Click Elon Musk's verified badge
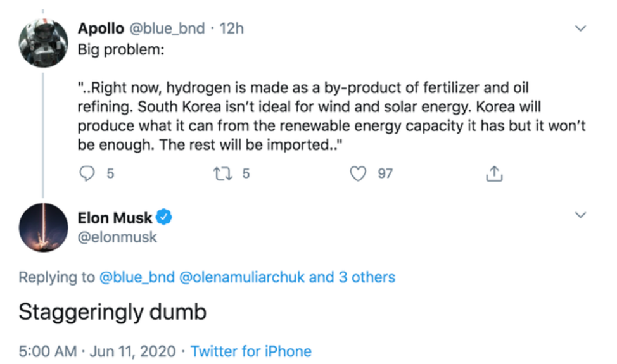Screen dimensions: 617x364 tap(164, 218)
